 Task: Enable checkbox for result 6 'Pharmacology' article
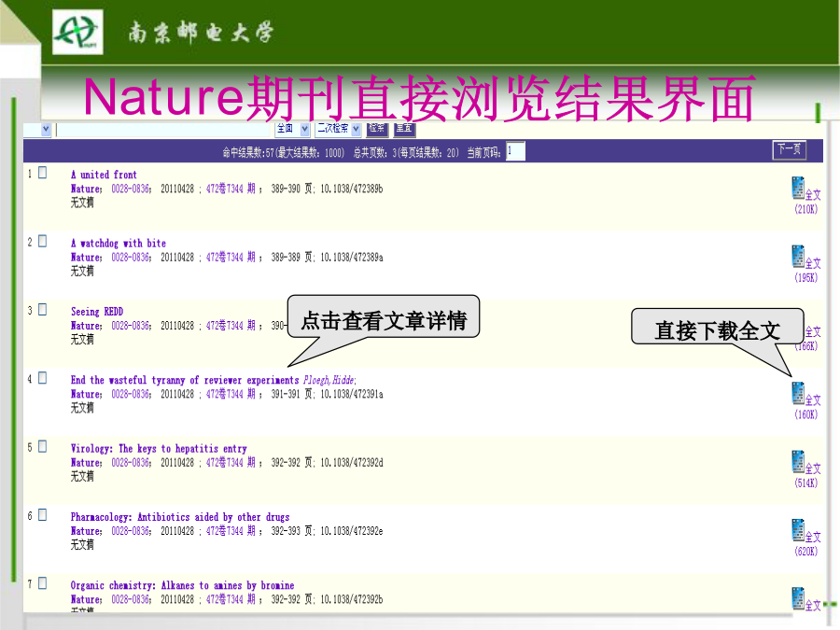(x=43, y=515)
